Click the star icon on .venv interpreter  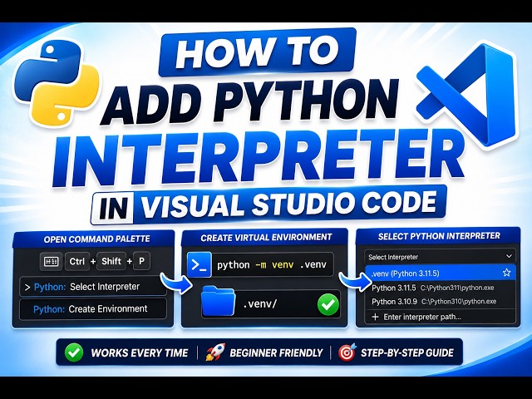point(506,273)
